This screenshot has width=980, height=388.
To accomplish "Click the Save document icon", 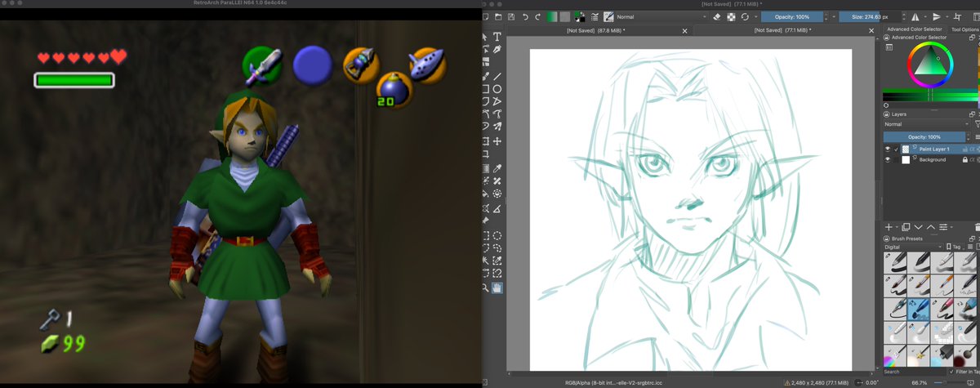I will click(x=511, y=16).
